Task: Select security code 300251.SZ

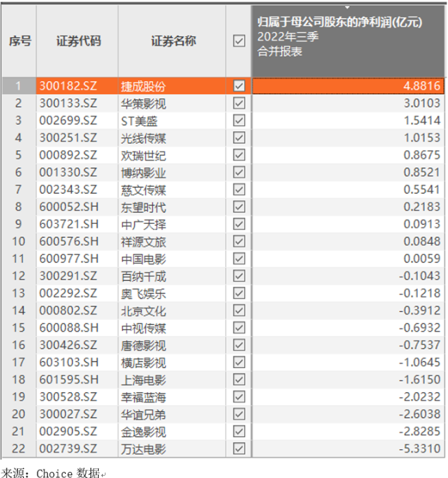Action: [68, 138]
